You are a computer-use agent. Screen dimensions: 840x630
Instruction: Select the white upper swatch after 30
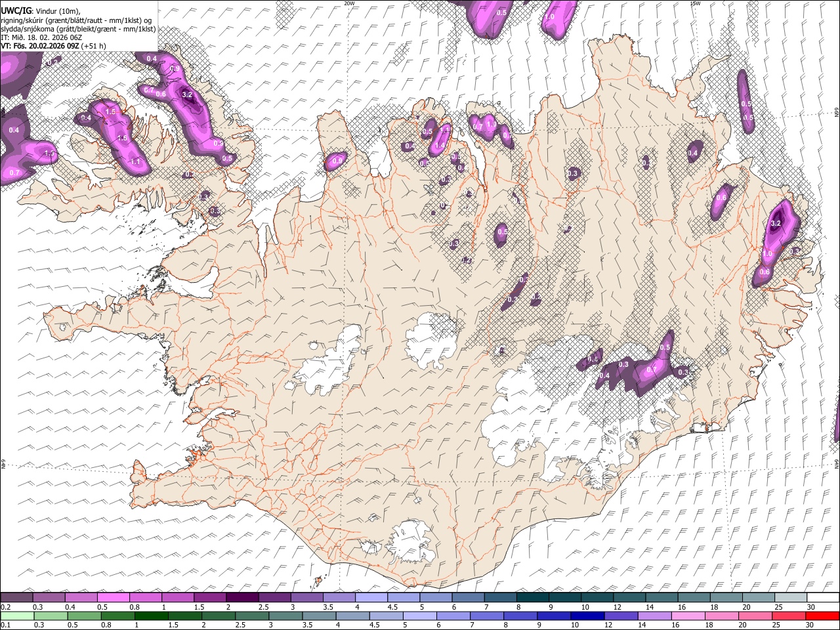(823, 598)
